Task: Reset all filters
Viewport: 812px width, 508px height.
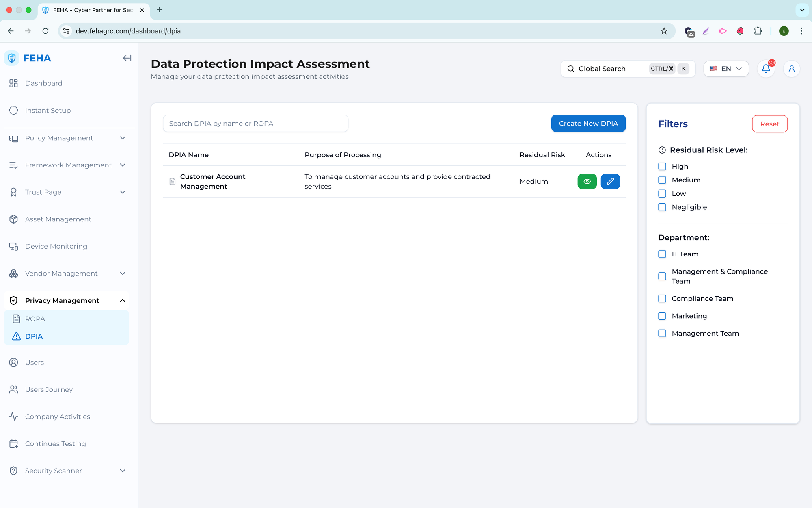Action: coord(769,124)
